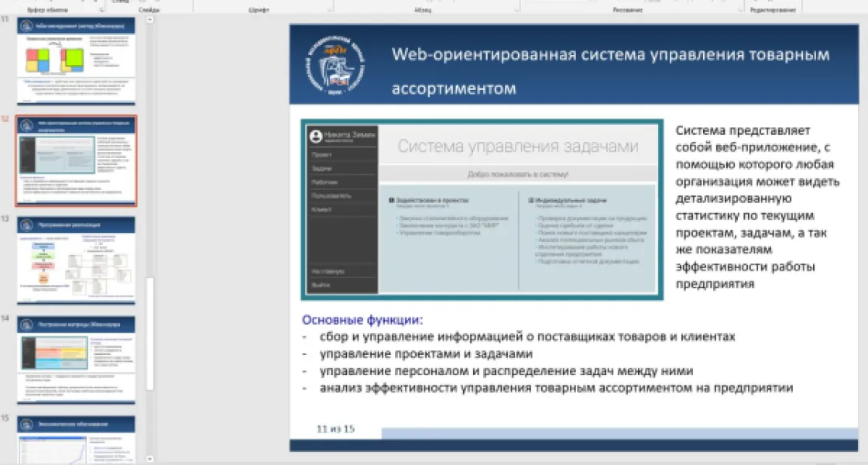Click slide number text '11 из 15'
The image size is (868, 465).
pyautogui.click(x=335, y=429)
